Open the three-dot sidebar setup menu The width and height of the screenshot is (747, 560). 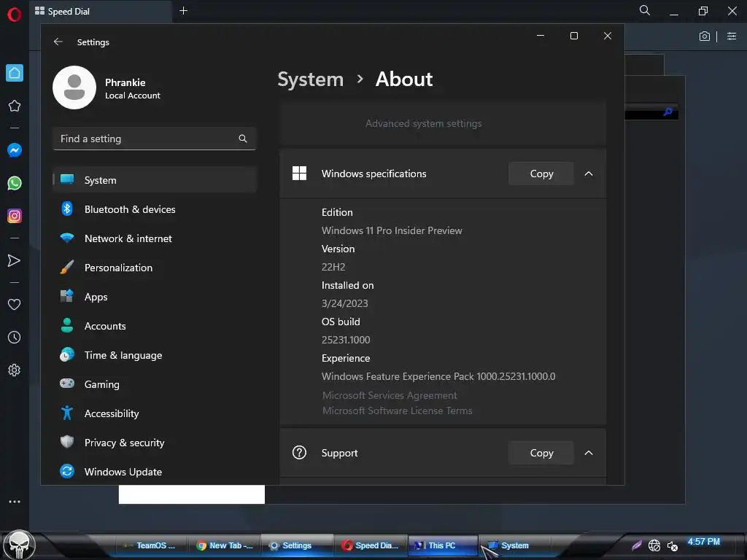tap(15, 502)
